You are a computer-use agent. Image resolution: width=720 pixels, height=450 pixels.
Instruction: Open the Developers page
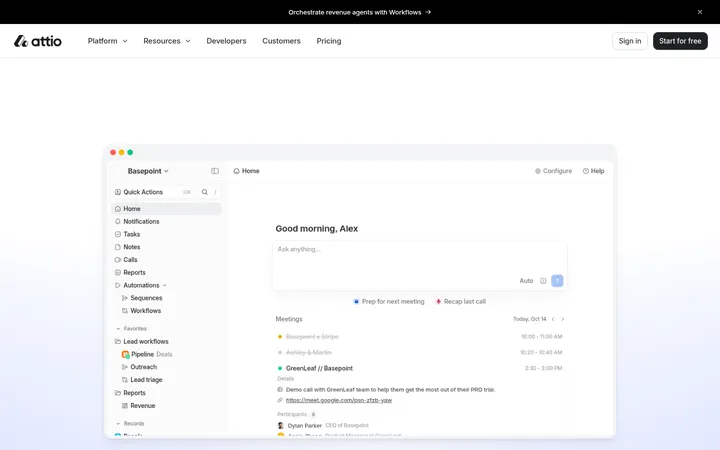[x=226, y=41]
